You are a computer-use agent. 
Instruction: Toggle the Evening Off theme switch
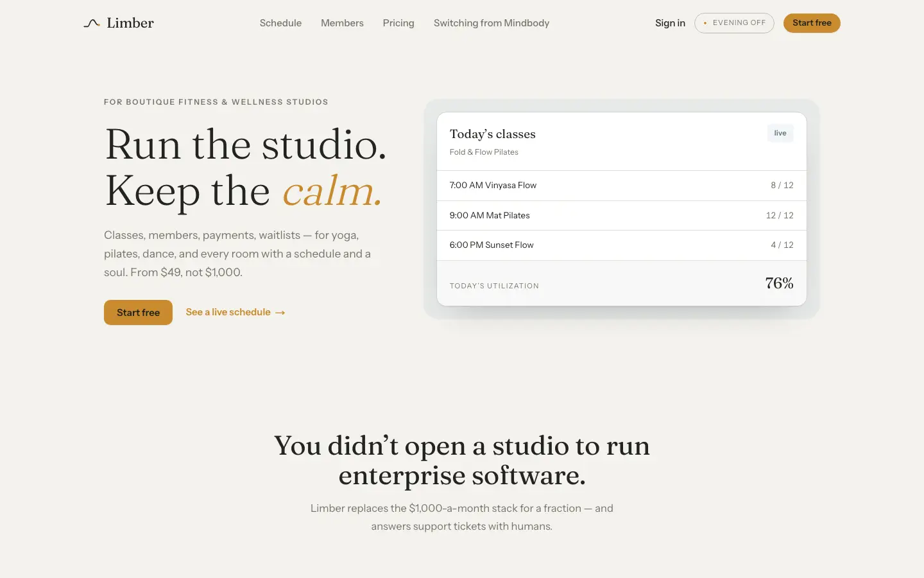pyautogui.click(x=734, y=23)
